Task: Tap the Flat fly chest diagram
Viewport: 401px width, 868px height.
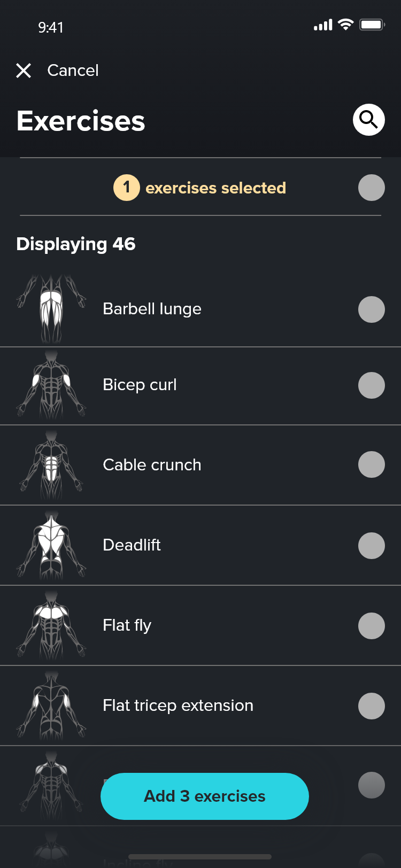Action: pyautogui.click(x=51, y=625)
